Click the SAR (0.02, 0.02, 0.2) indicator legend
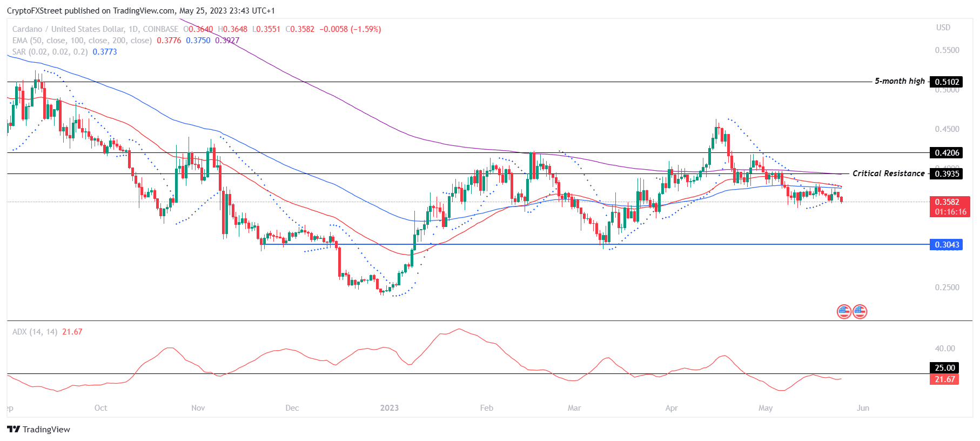The width and height of the screenshot is (980, 441). click(50, 52)
